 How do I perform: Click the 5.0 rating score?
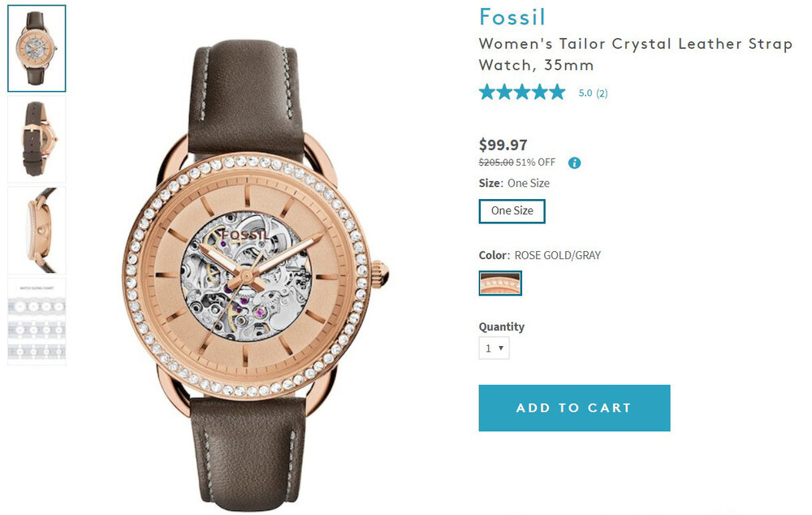point(585,93)
